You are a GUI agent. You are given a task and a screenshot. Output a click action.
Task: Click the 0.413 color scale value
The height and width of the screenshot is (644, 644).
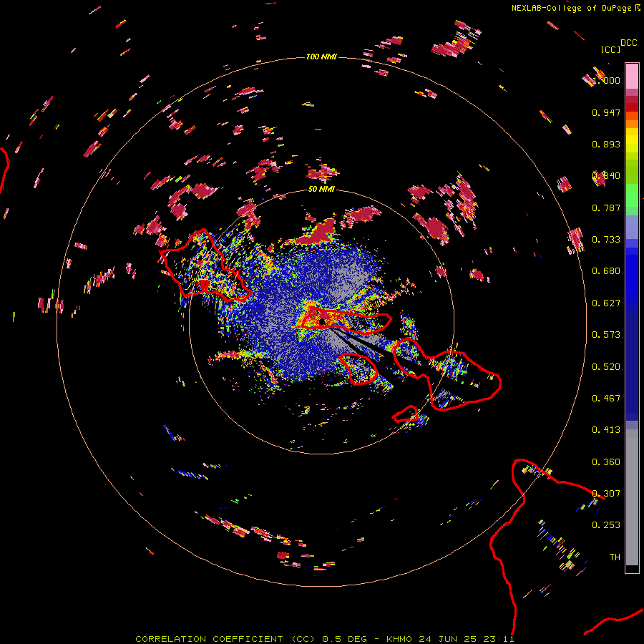tap(606, 430)
